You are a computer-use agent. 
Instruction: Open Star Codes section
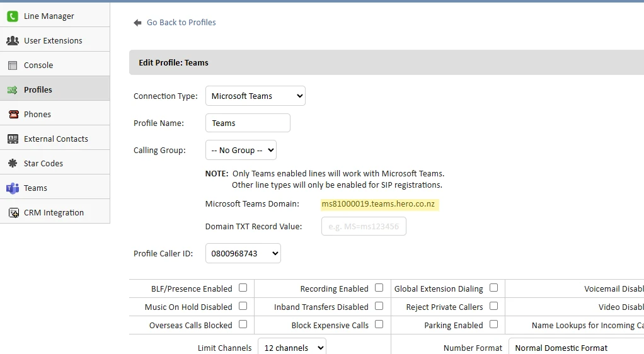55,163
